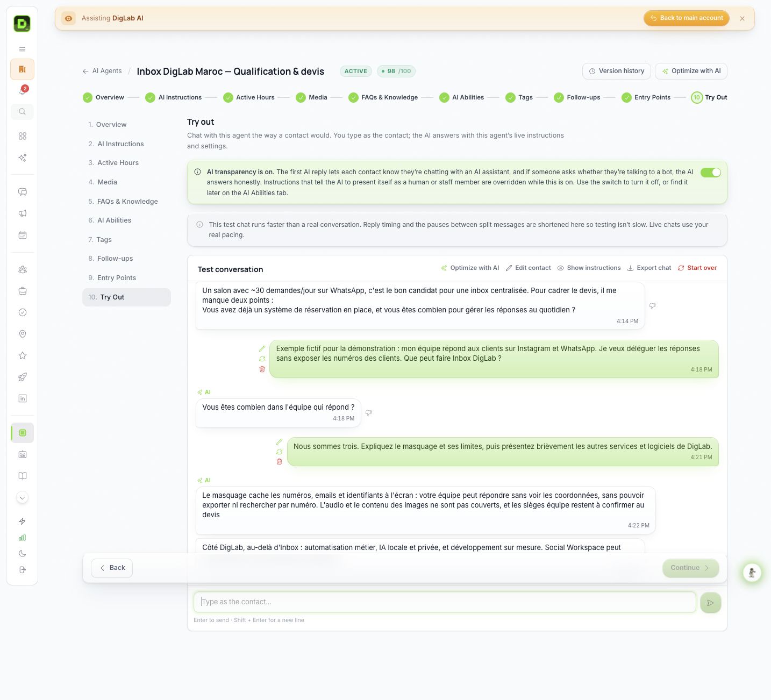Dismiss the Assisting DigLab AI banner

(742, 18)
